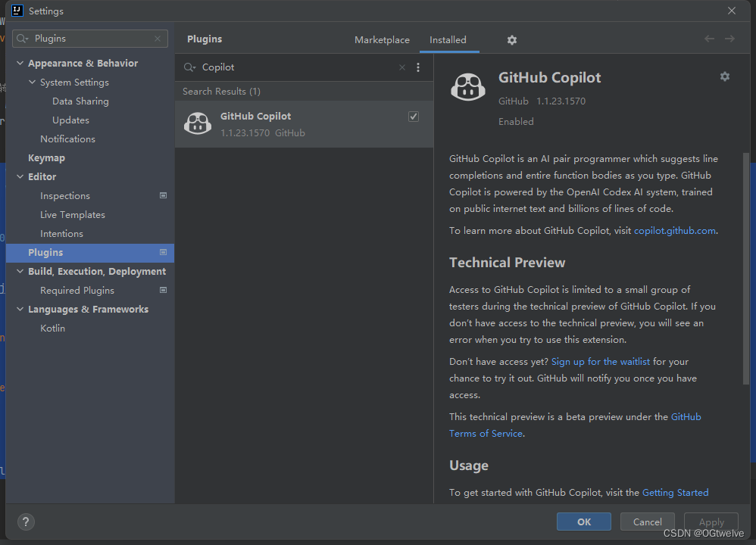Click project-level icon next to Inspections
Viewport: 756px width, 545px height.
point(164,195)
